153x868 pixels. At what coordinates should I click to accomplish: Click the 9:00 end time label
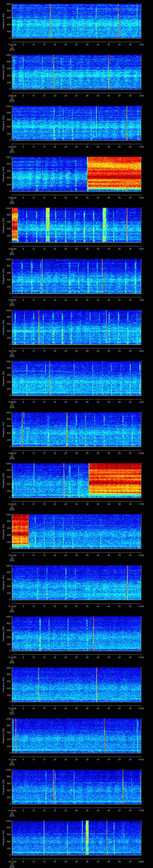(x=141, y=402)
